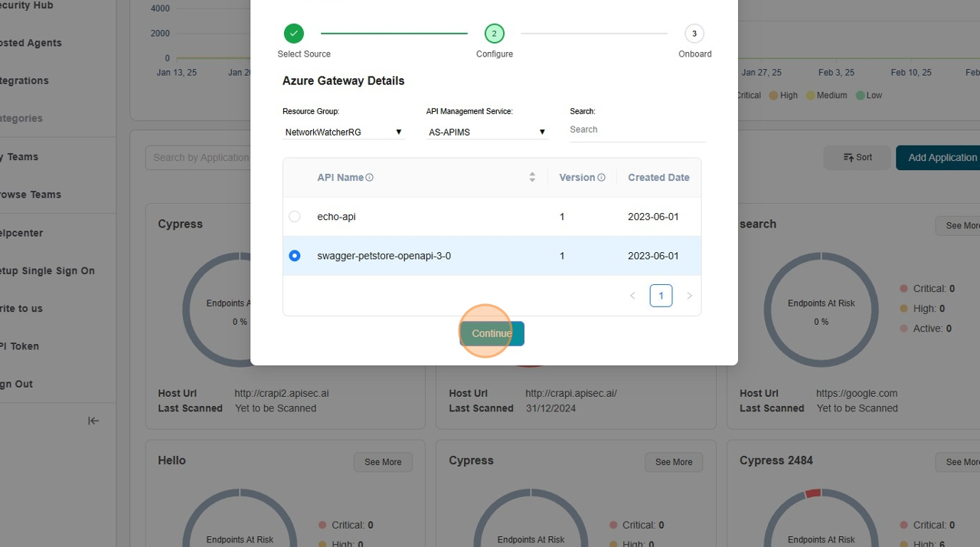The width and height of the screenshot is (980, 547).
Task: Go to next page arrow in table
Action: (x=689, y=296)
